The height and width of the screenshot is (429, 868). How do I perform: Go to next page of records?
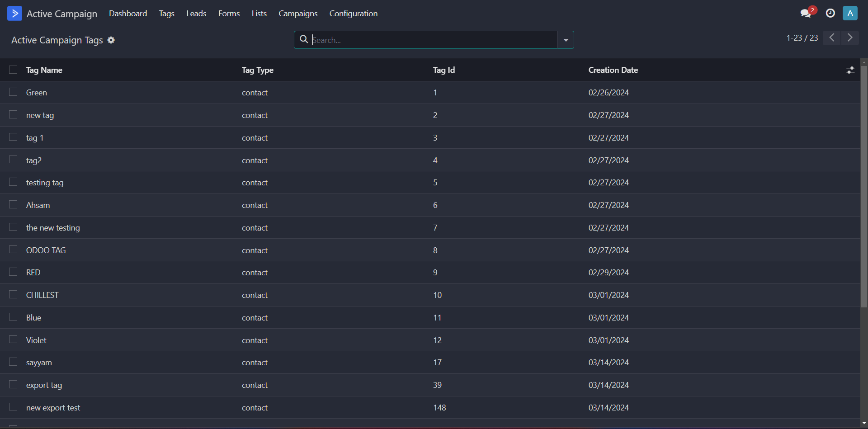(850, 38)
